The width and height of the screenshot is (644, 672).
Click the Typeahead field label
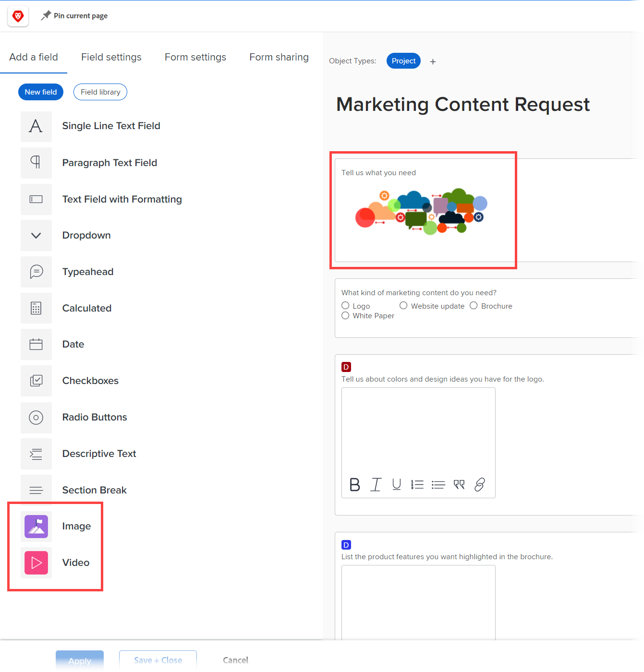(88, 272)
